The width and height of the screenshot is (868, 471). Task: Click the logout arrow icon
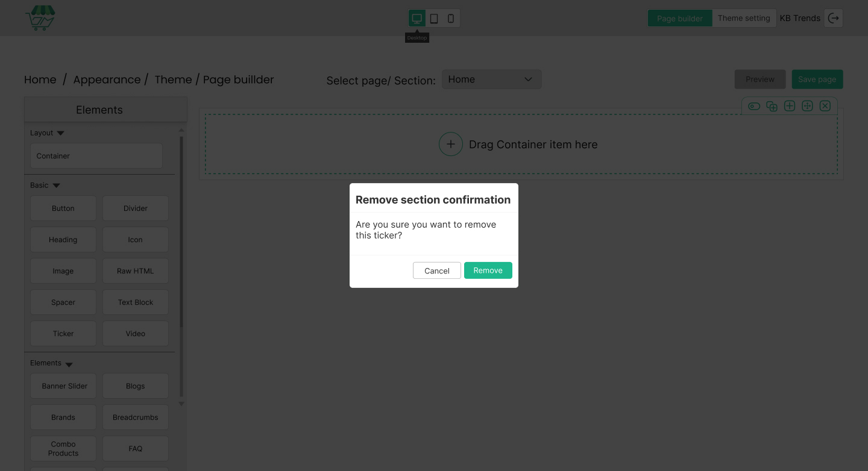[834, 18]
